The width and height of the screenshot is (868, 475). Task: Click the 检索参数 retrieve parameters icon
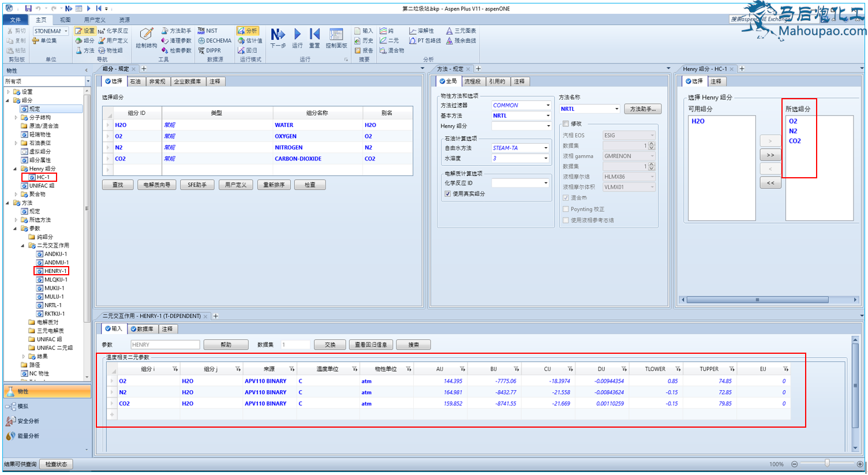click(x=177, y=50)
